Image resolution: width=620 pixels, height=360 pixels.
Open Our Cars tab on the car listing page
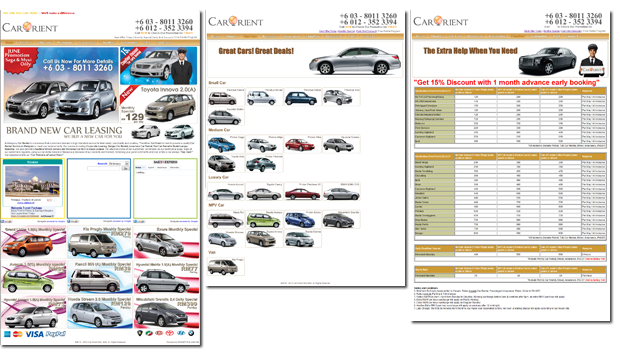click(x=250, y=36)
